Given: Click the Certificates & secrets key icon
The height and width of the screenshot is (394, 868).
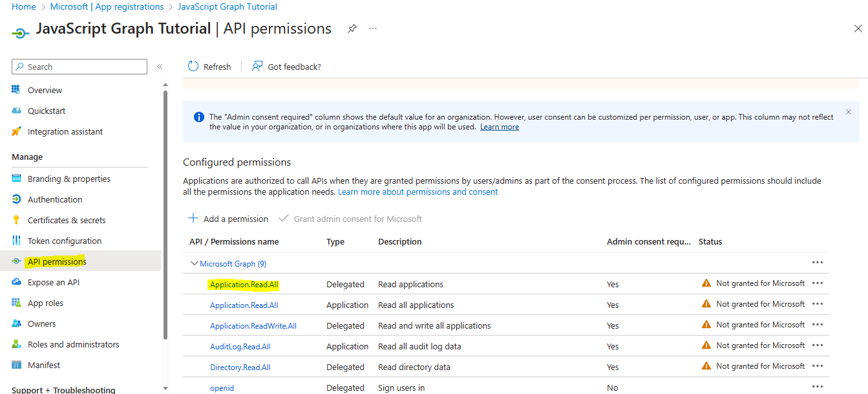Looking at the screenshot, I should tap(17, 220).
